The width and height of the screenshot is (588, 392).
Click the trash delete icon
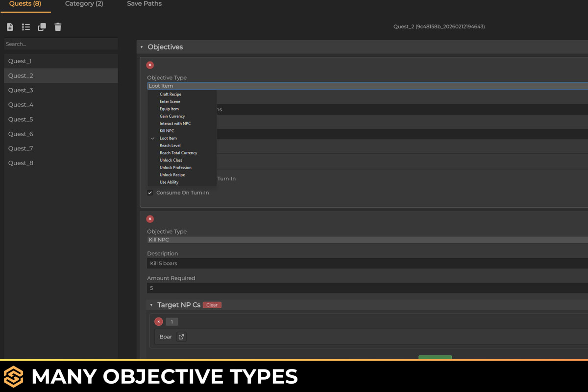pos(58,27)
